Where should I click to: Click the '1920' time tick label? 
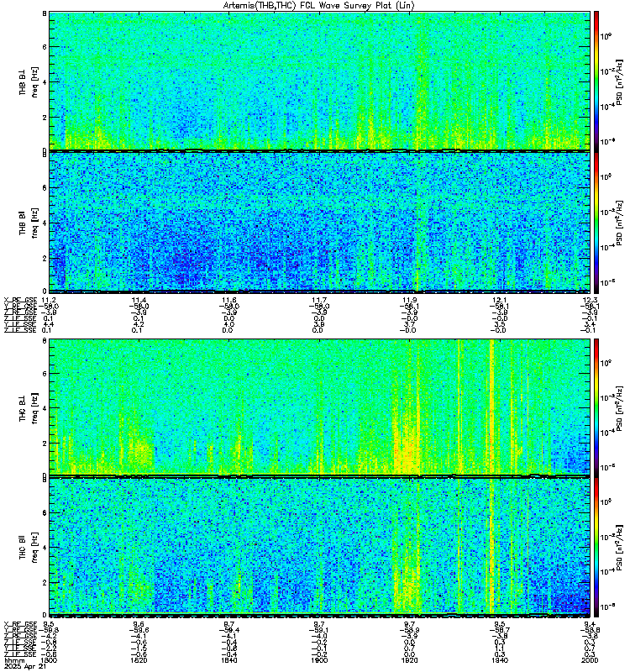coord(409,660)
